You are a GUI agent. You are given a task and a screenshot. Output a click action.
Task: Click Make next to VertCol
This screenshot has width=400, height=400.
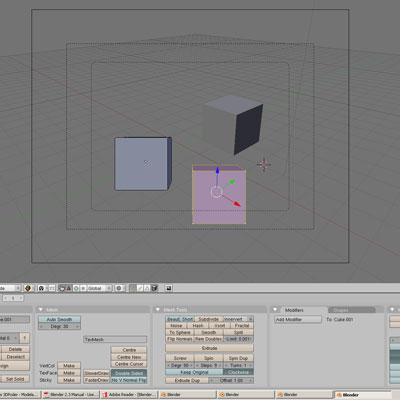pos(69,366)
